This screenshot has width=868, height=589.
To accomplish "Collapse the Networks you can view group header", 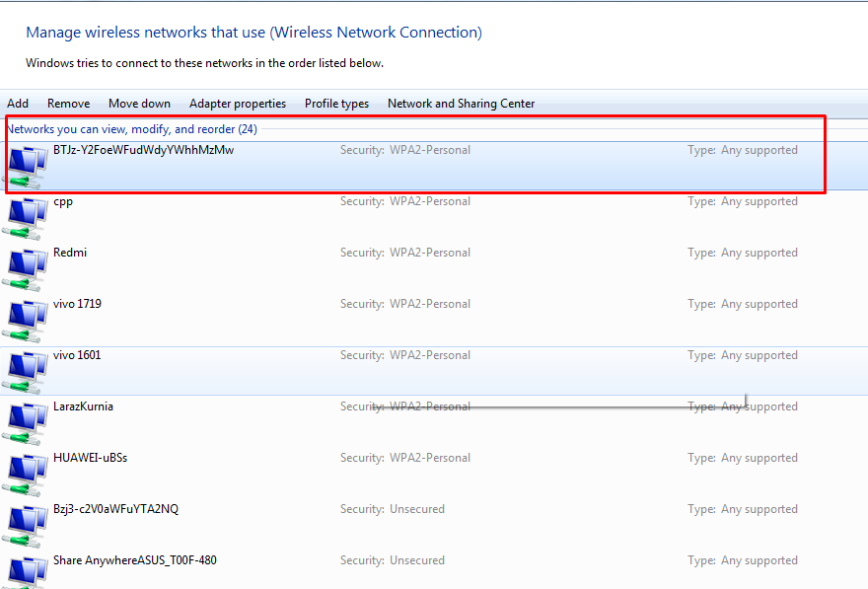I will (131, 129).
